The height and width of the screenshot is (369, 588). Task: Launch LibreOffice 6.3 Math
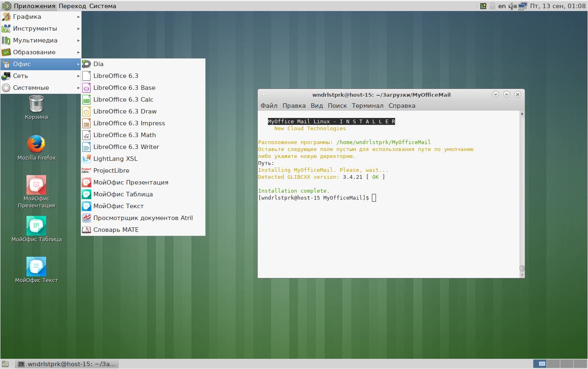pyautogui.click(x=143, y=135)
